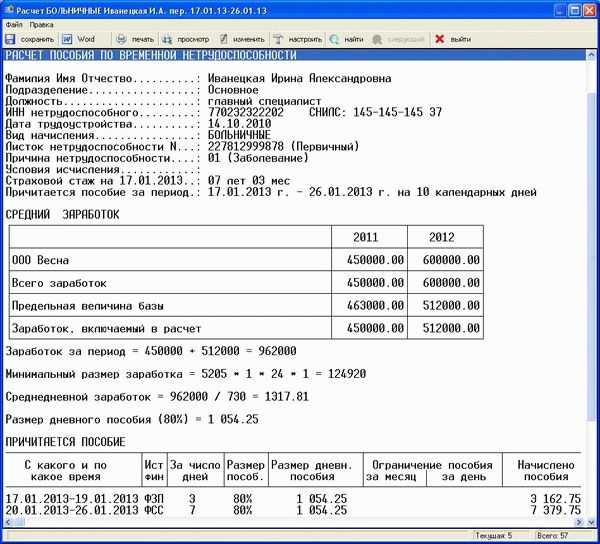Screen dimensions: 600x544
Task: Click the 2012 column header
Action: pyautogui.click(x=442, y=237)
